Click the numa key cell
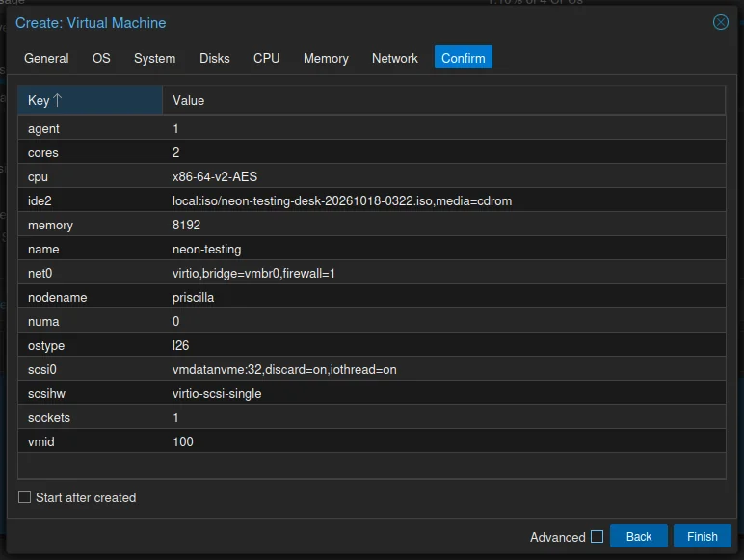 click(x=91, y=321)
